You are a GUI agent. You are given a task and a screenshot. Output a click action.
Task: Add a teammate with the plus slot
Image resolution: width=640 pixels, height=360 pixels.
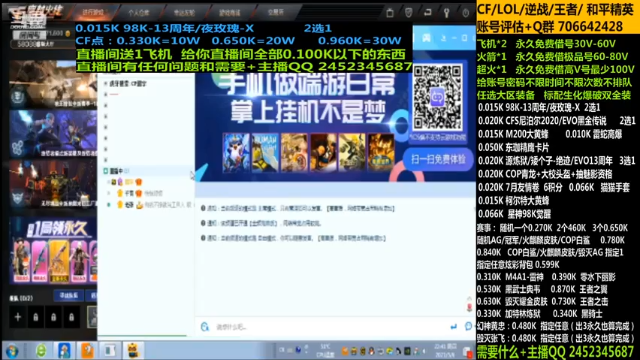[x=18, y=317]
